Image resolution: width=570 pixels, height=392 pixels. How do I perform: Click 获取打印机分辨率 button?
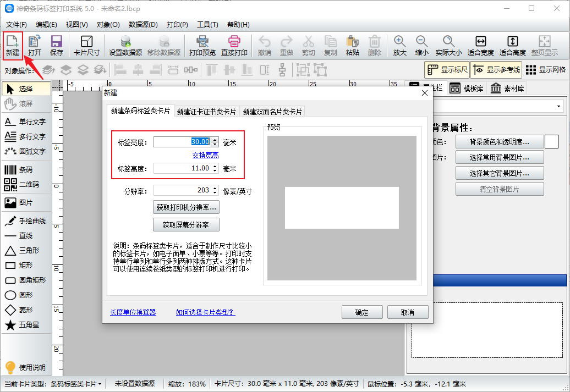186,207
